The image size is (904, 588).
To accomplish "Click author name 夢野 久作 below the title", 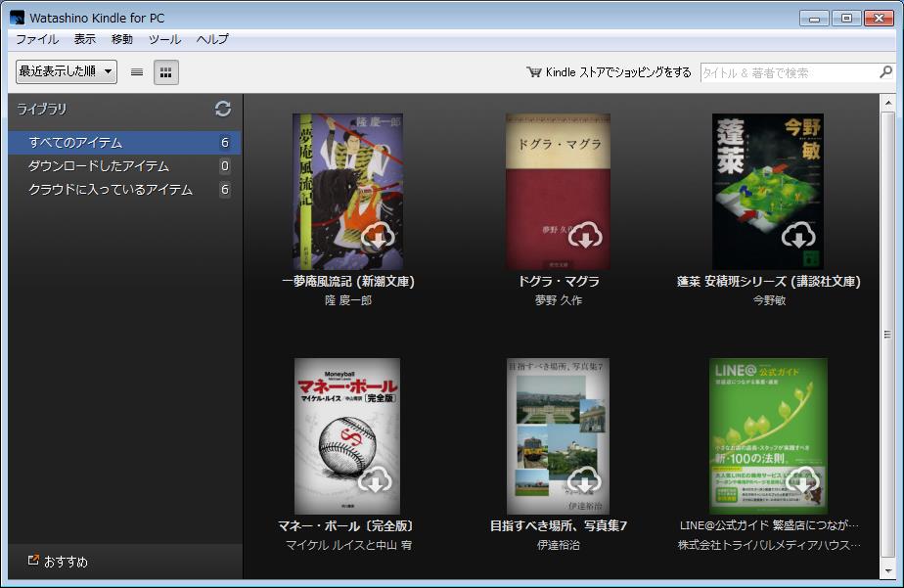I will pyautogui.click(x=558, y=300).
